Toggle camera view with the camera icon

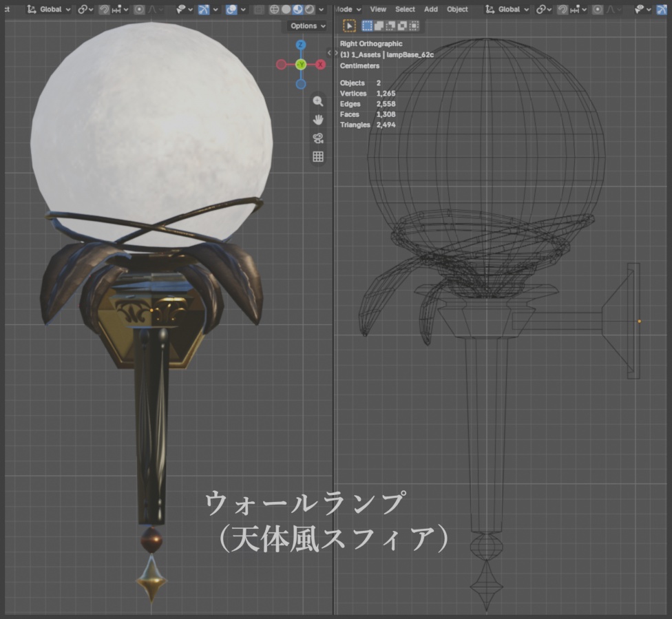(x=318, y=138)
